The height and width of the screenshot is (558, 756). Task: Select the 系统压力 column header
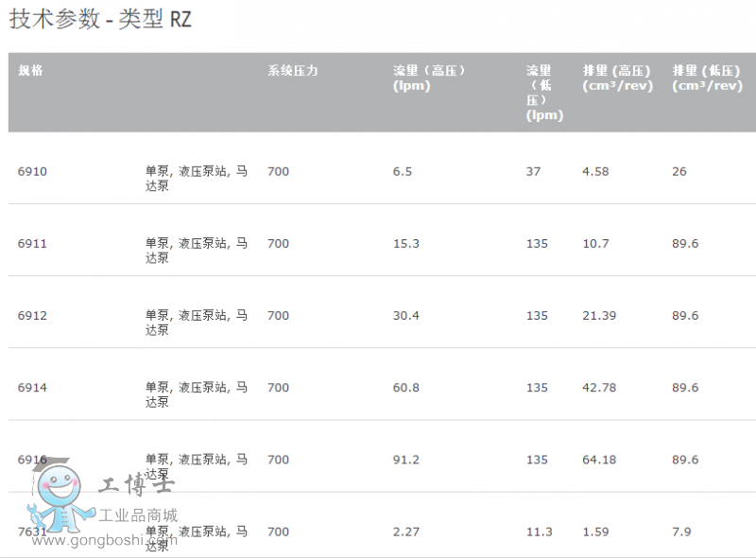tap(292, 71)
